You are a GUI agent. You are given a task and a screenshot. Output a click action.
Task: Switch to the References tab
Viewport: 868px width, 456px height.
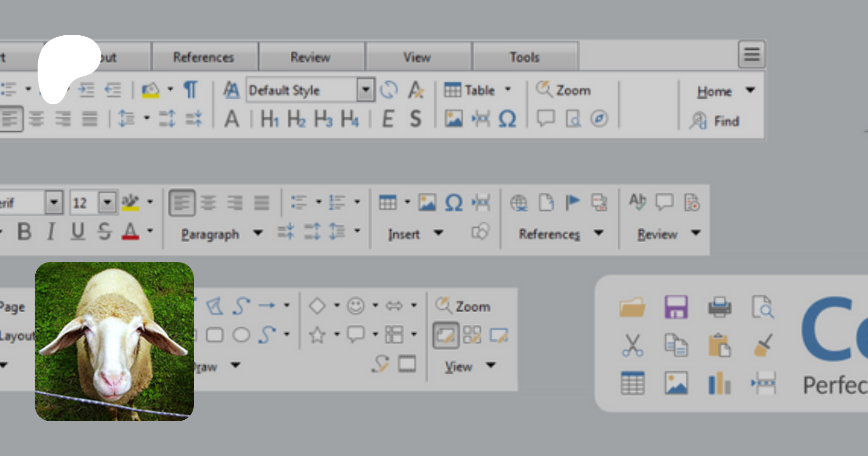pos(203,57)
